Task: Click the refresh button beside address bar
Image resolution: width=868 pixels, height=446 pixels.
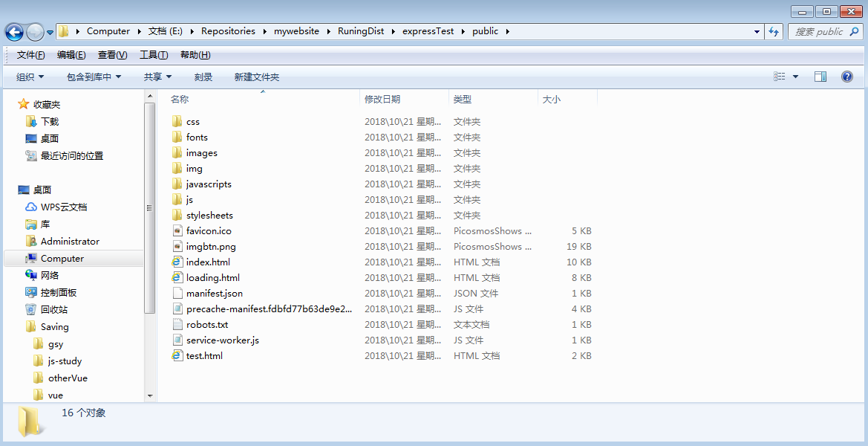Action: point(774,31)
